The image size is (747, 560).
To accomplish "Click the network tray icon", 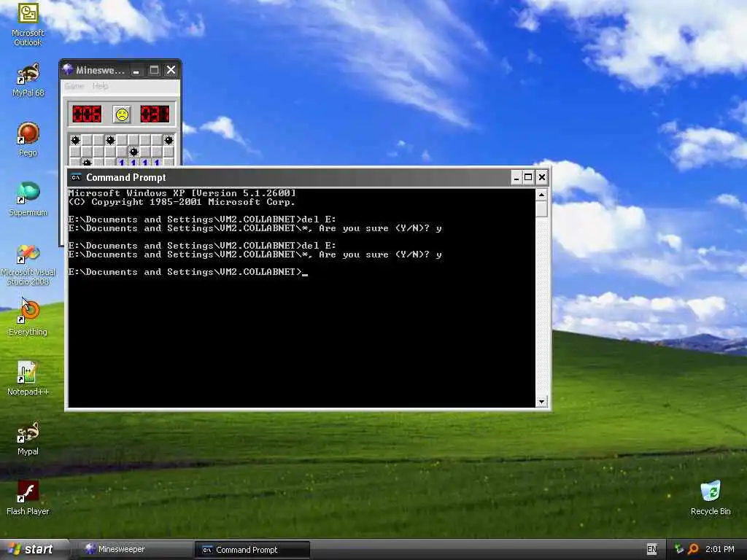I will click(679, 549).
